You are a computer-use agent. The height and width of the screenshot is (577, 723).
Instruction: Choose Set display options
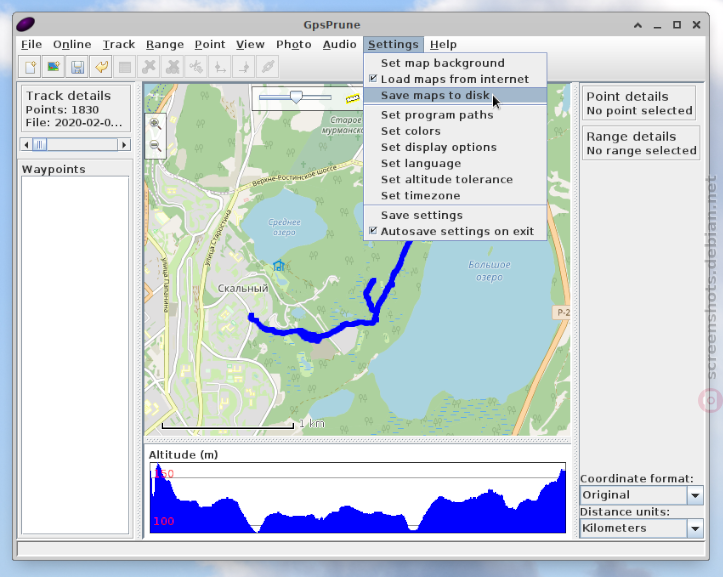455,147
